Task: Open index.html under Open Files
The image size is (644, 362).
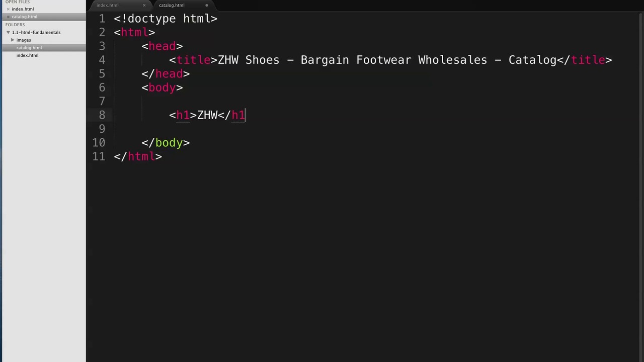Action: click(x=23, y=9)
